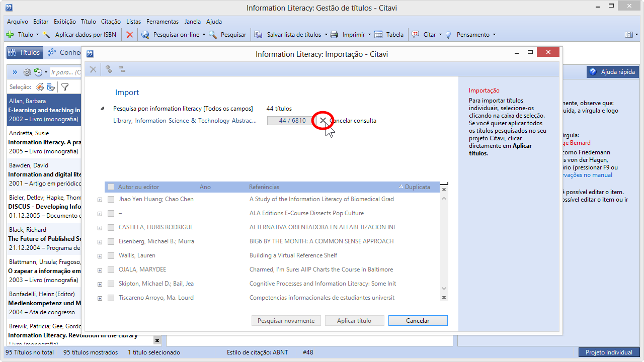Click the magnifier Pesquisar icon
Image resolution: width=644 pixels, height=362 pixels.
213,35
